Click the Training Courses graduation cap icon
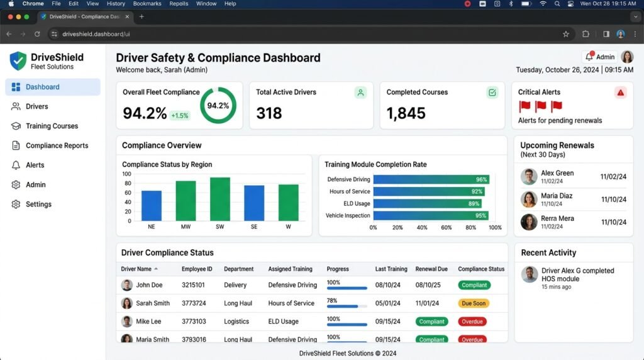The height and width of the screenshot is (360, 644). [16, 126]
